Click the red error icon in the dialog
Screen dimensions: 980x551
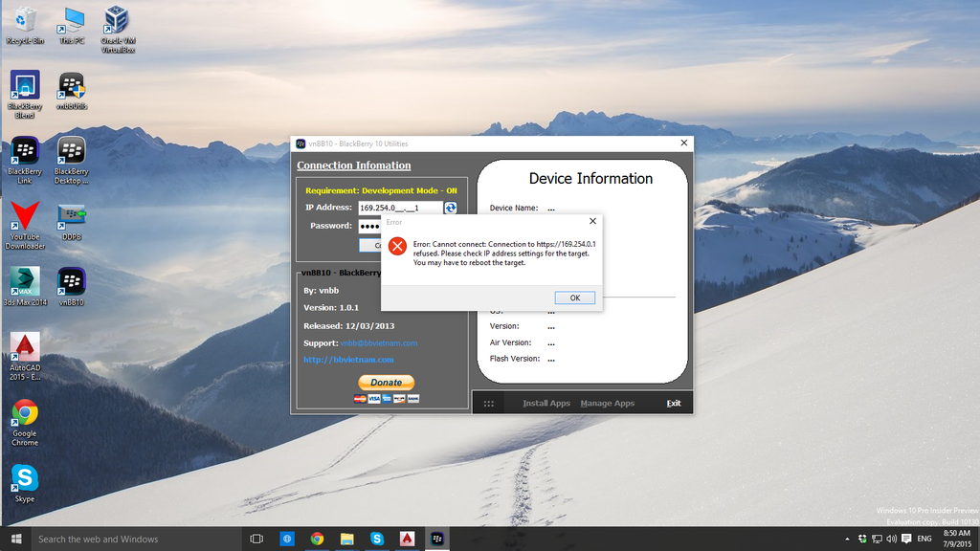click(x=397, y=246)
